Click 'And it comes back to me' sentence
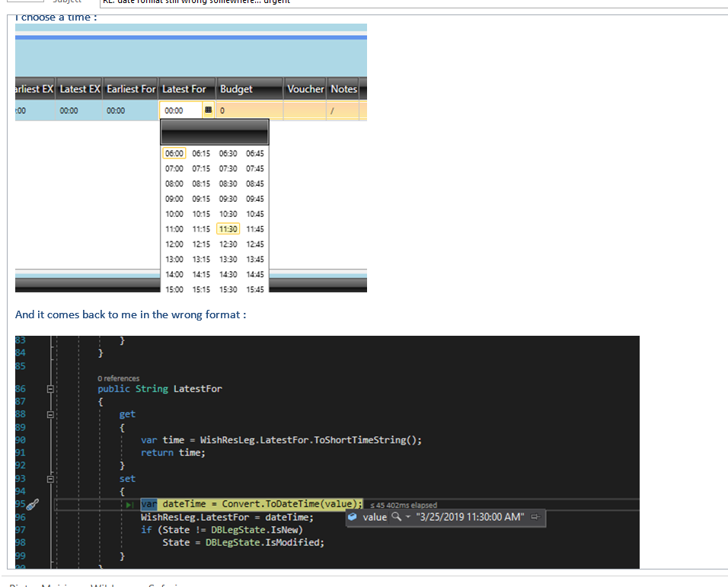Image resolution: width=728 pixels, height=587 pixels. click(x=130, y=314)
